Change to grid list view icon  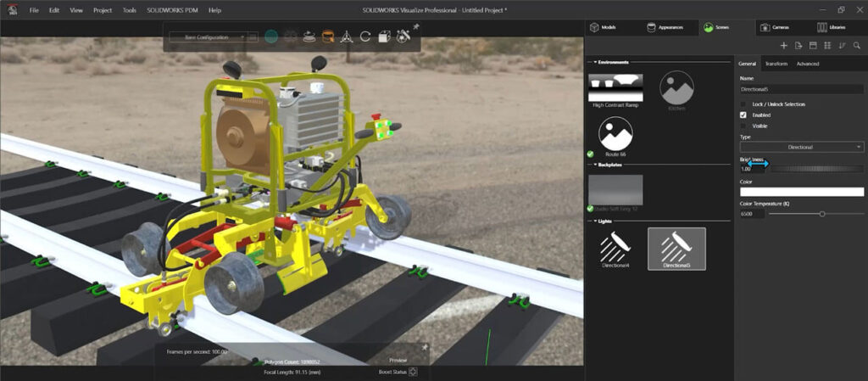[827, 46]
